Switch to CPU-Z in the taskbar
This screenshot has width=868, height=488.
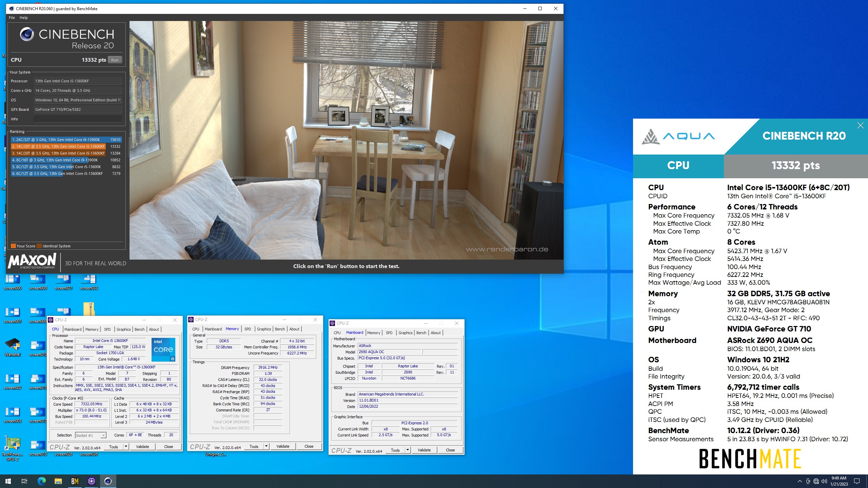pyautogui.click(x=91, y=481)
